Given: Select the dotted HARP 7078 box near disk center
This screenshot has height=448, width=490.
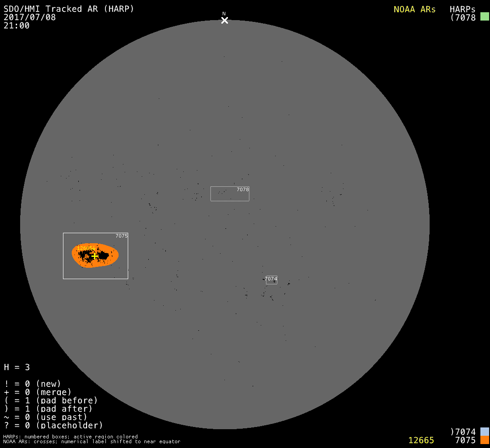Looking at the screenshot, I should (229, 194).
